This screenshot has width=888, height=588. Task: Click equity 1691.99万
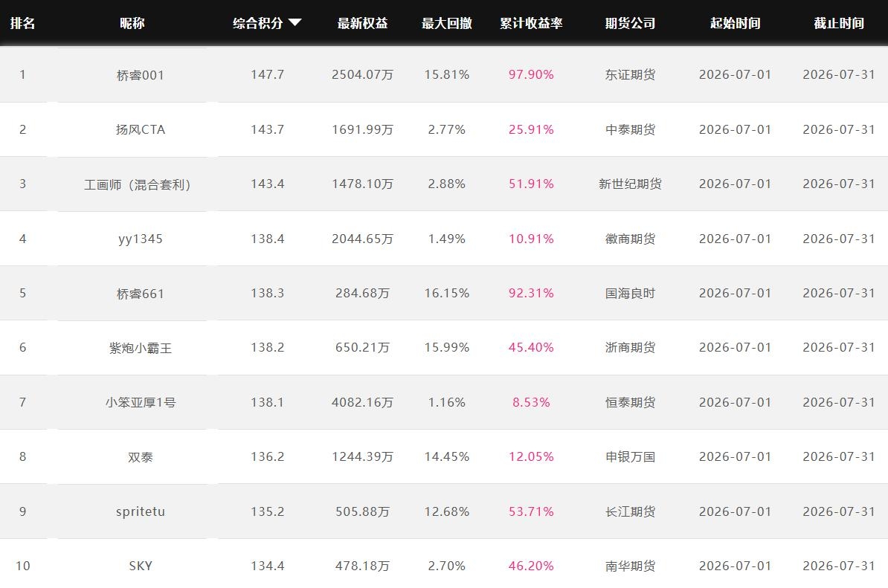362,129
